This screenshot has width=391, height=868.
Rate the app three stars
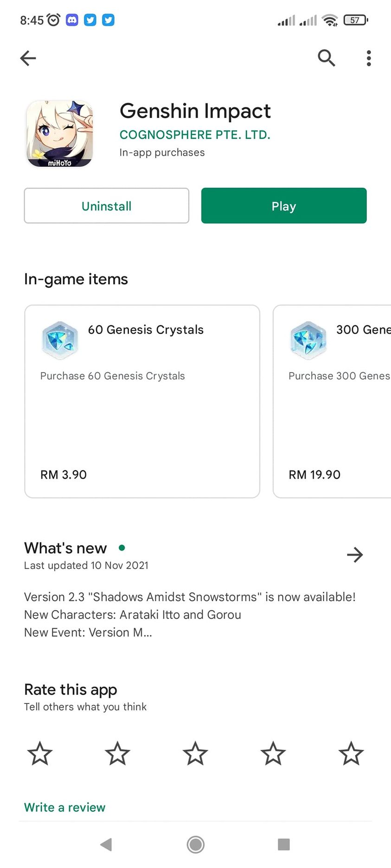195,753
